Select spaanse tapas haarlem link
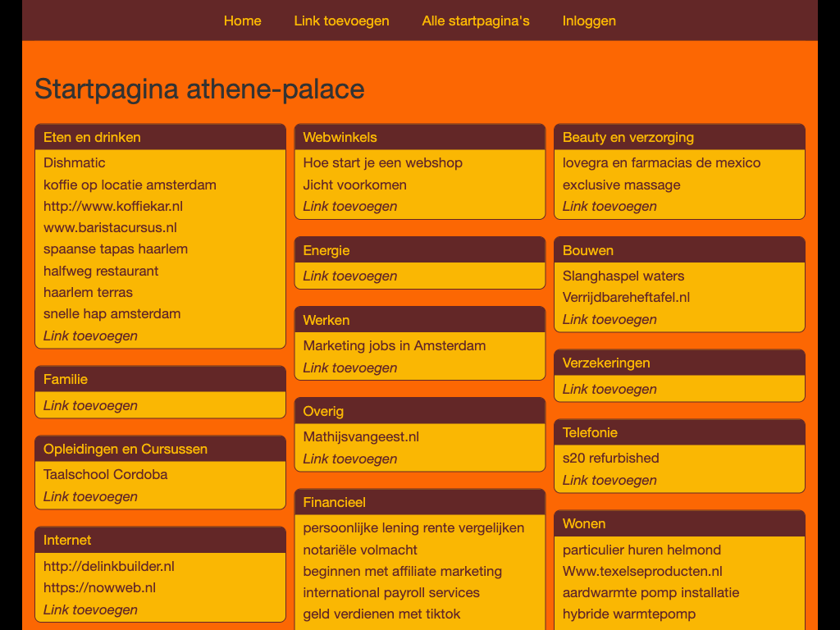840x630 pixels. click(116, 249)
